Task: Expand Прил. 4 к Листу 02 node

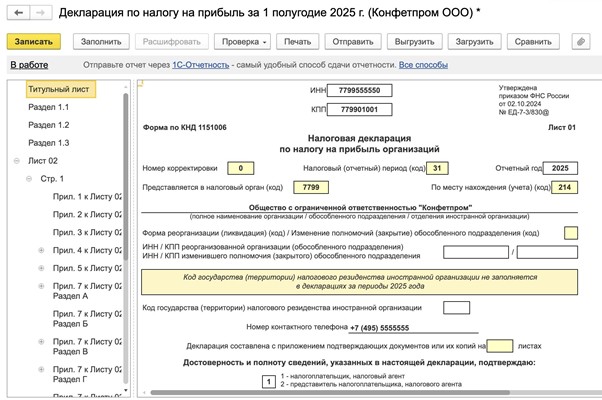Action: point(41,250)
